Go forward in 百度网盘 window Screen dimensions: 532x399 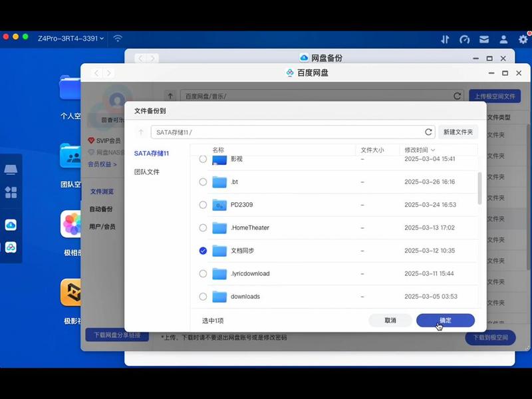coord(109,73)
